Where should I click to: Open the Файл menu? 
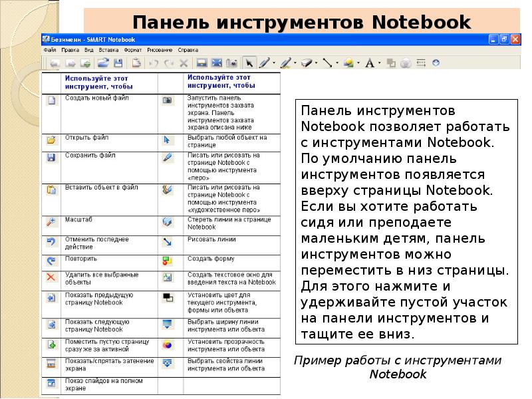[50, 50]
